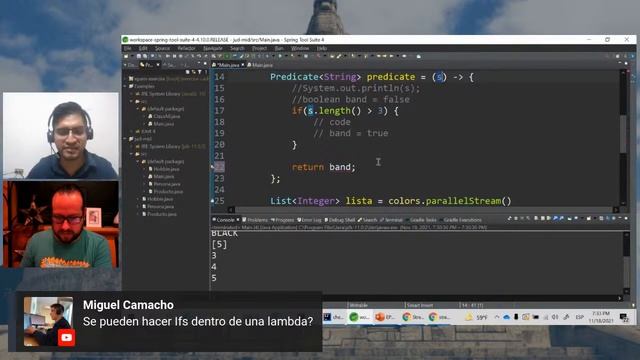Collapse the Examples project node
The height and width of the screenshot is (360, 640).
click(x=126, y=87)
